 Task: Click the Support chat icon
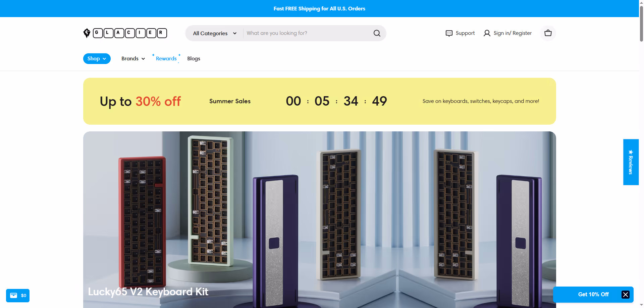pos(449,33)
